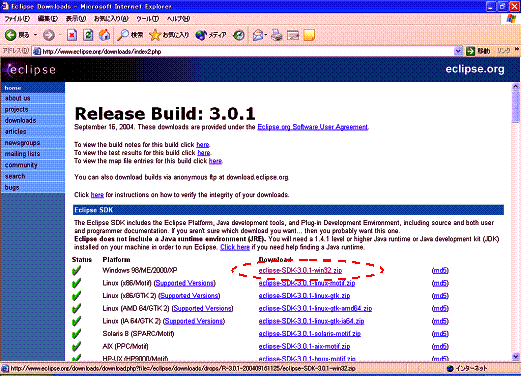The image size is (523, 377).
Task: Select newsgroups in the sidebar
Action: [x=33, y=143]
